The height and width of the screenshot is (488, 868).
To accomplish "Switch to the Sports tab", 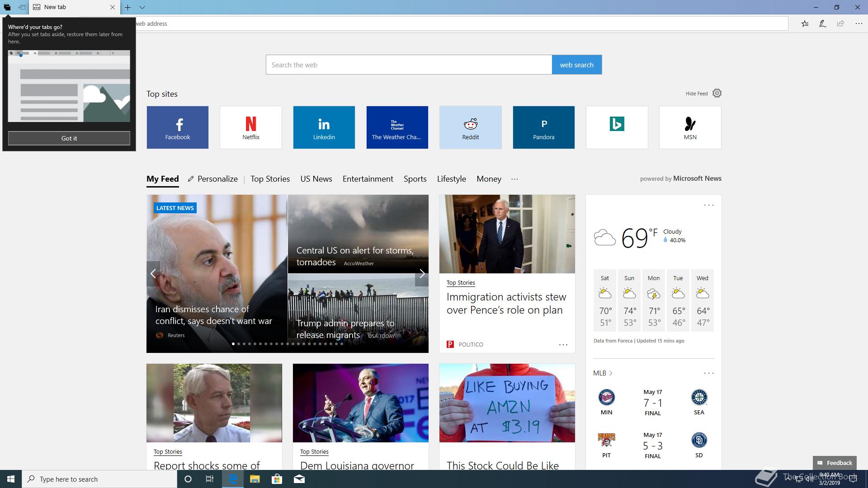I will [415, 179].
